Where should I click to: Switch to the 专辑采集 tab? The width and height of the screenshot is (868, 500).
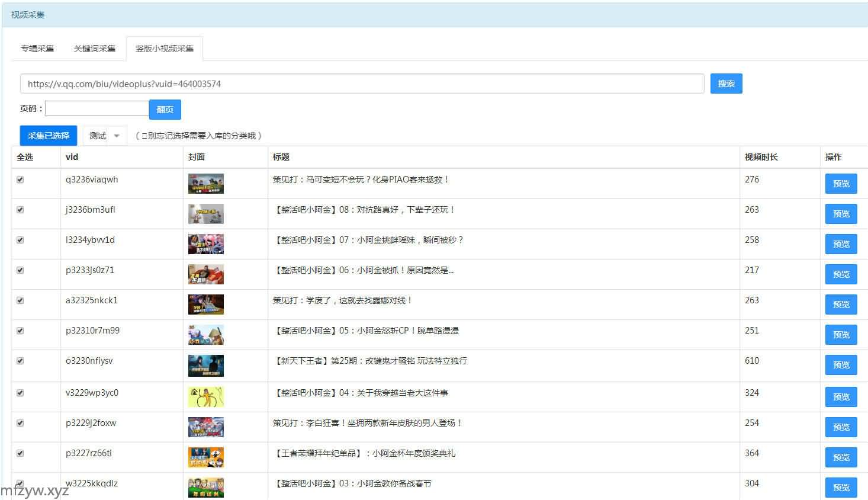click(x=37, y=49)
